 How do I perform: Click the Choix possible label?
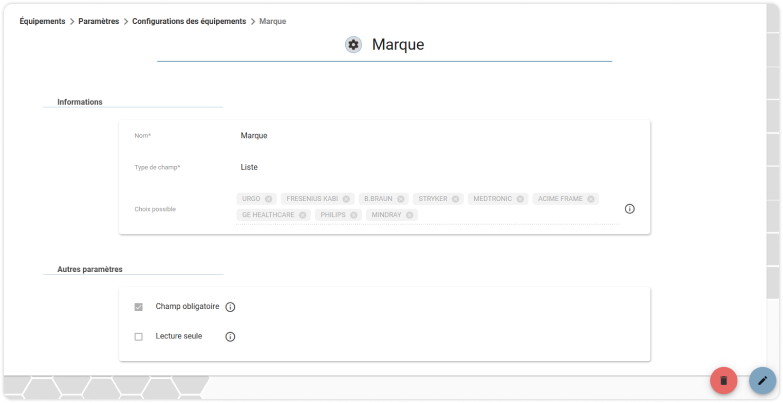[155, 209]
